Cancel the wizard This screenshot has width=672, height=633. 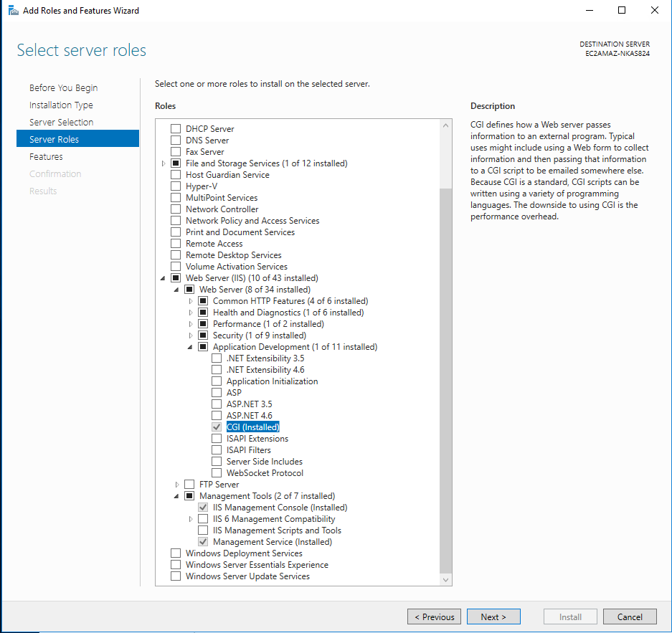click(x=630, y=617)
